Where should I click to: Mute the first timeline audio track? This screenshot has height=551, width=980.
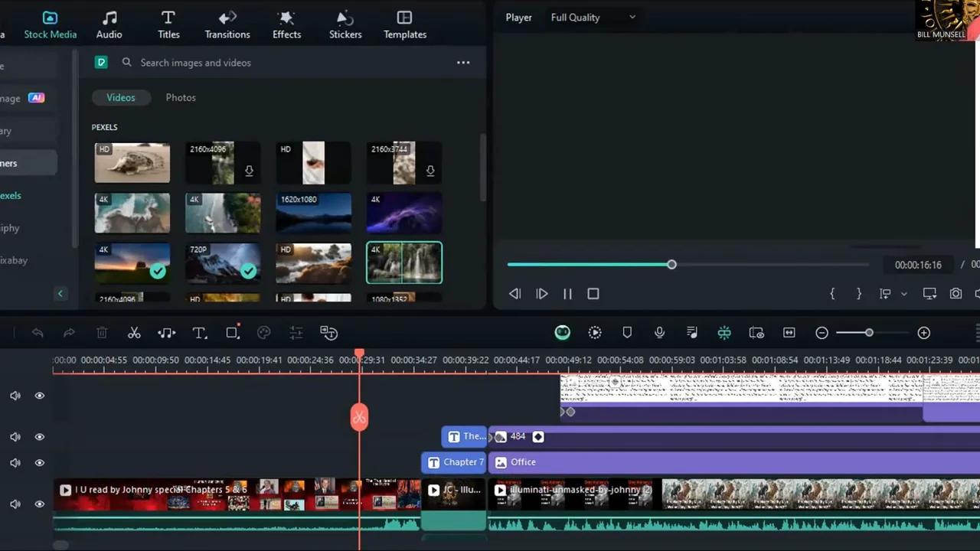tap(15, 396)
